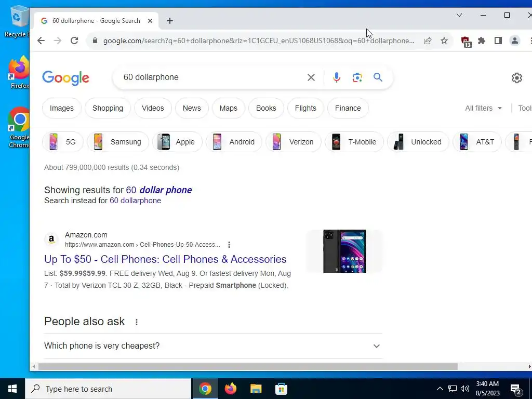Select the T-Mobile filter chip
The height and width of the screenshot is (399, 532).
[354, 142]
